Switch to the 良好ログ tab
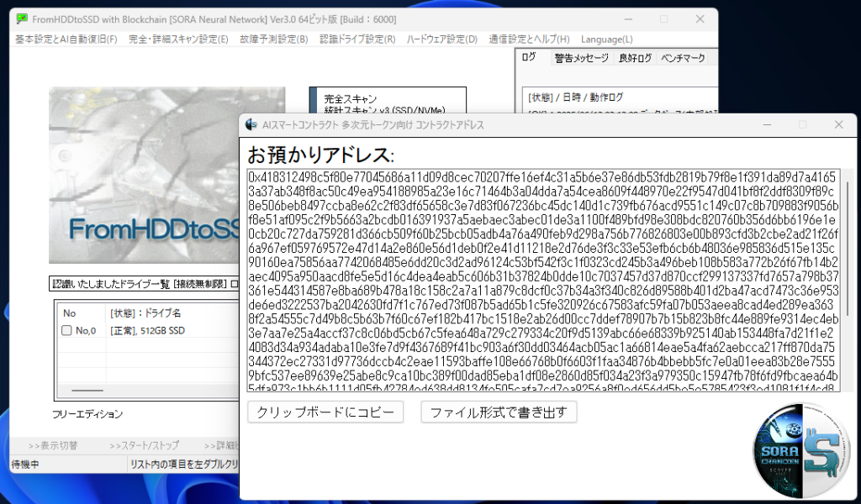This screenshot has width=861, height=504. click(635, 58)
